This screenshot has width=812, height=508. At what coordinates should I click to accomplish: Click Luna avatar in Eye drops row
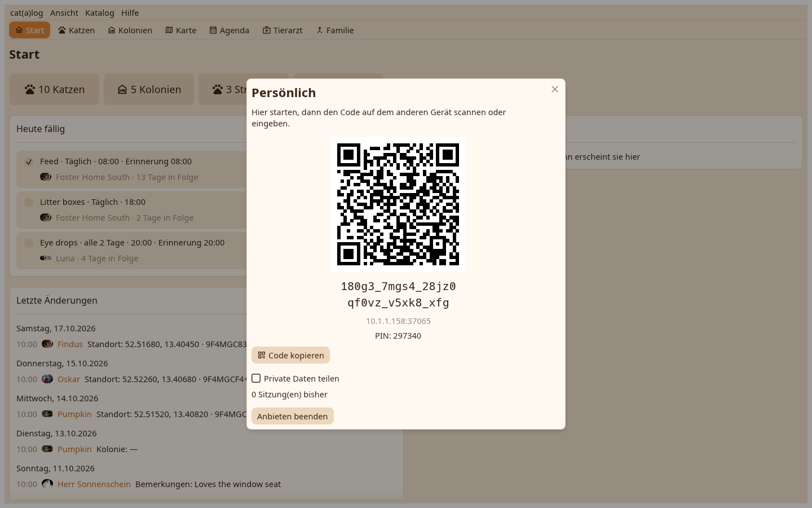coord(46,258)
